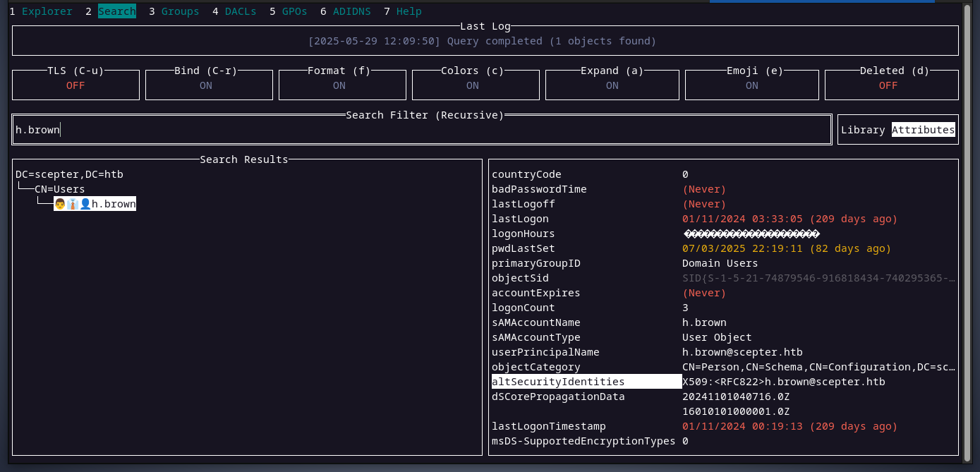The height and width of the screenshot is (472, 980).
Task: Click the Library button
Action: [x=863, y=130]
